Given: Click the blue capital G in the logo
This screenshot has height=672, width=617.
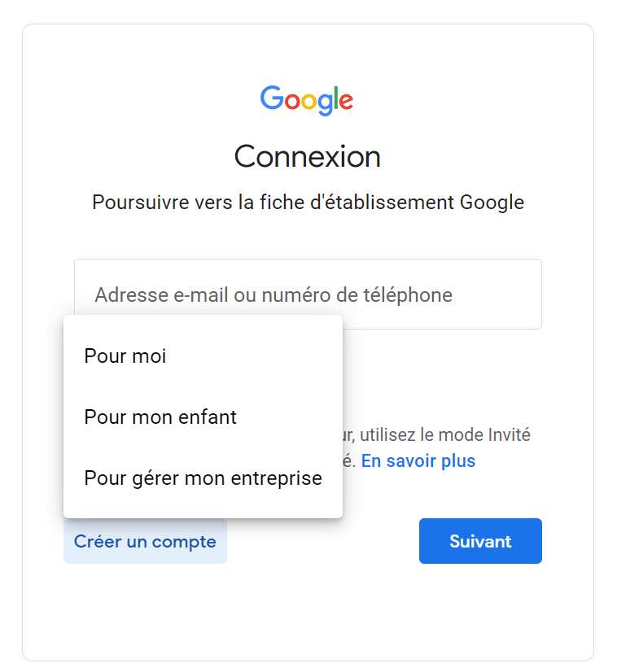Looking at the screenshot, I should (x=271, y=98).
